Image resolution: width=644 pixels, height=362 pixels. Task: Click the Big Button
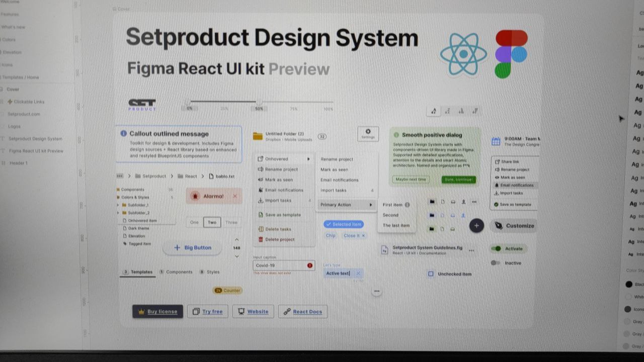193,247
